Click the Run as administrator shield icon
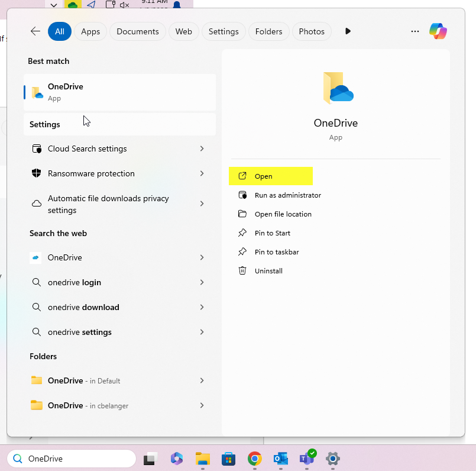Viewport: 476px width, 471px height. [x=242, y=195]
